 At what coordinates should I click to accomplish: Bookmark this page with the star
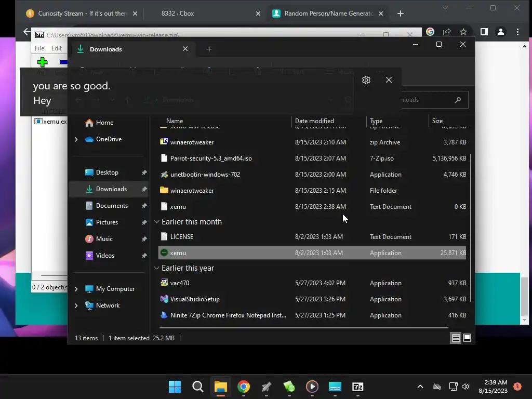463,32
